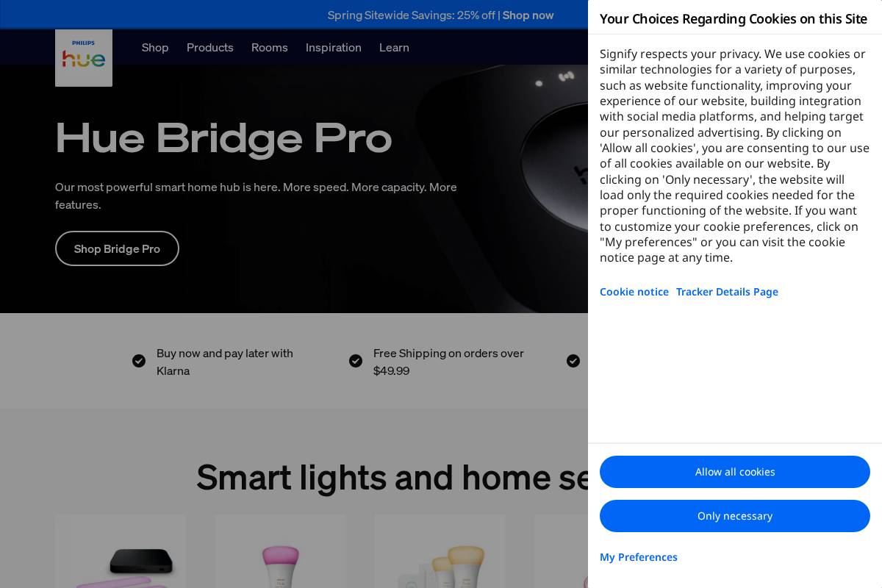Click the rightmost checkmark icon in the benefits bar
882x588 pixels.
coord(573,361)
